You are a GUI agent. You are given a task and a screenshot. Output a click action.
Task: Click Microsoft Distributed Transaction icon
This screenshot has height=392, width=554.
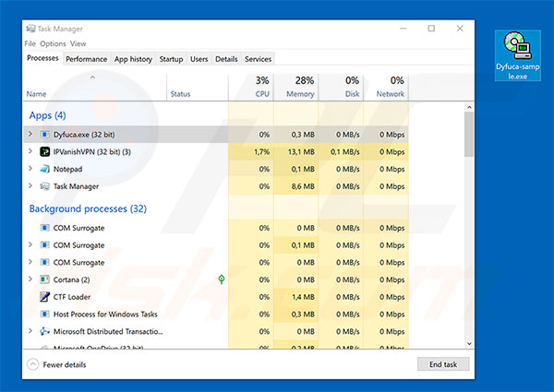(x=45, y=331)
